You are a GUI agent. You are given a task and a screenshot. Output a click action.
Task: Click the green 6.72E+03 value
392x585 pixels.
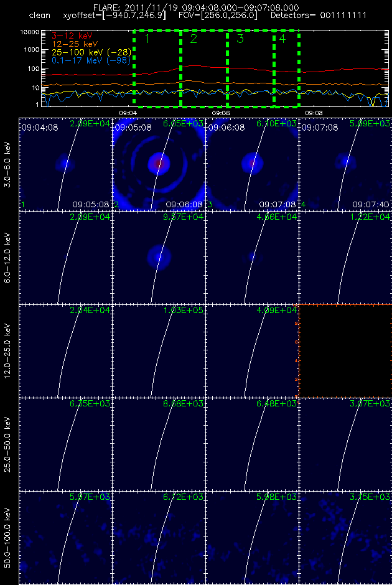point(183,497)
